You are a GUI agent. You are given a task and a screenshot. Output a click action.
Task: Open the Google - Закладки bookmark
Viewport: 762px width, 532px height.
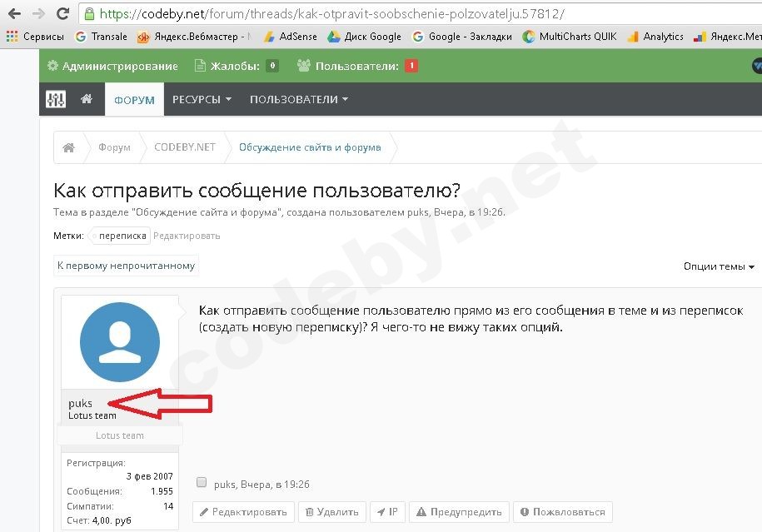pos(461,37)
